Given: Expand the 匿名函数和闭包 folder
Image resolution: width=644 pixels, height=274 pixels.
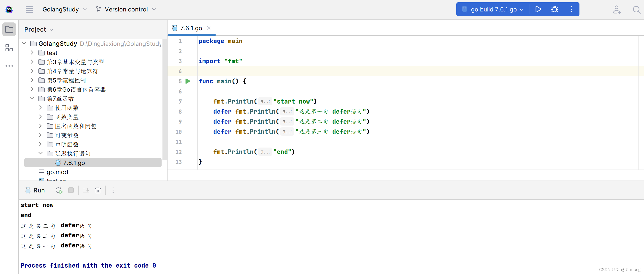Looking at the screenshot, I should (x=40, y=126).
